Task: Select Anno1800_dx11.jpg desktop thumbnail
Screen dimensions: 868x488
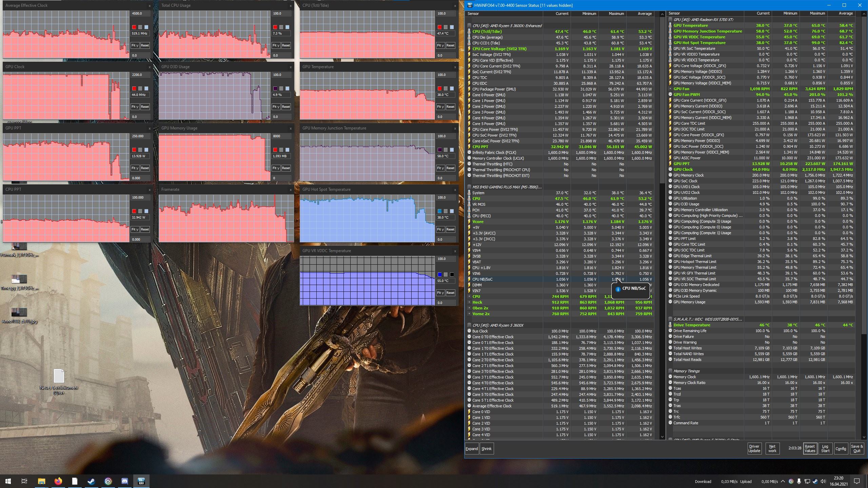Action: (19, 315)
